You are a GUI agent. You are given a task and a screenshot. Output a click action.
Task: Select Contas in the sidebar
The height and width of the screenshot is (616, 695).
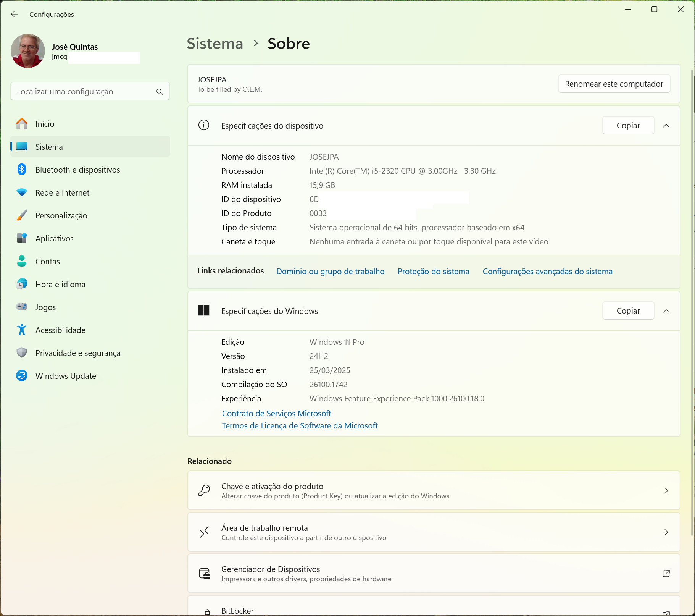pyautogui.click(x=48, y=262)
